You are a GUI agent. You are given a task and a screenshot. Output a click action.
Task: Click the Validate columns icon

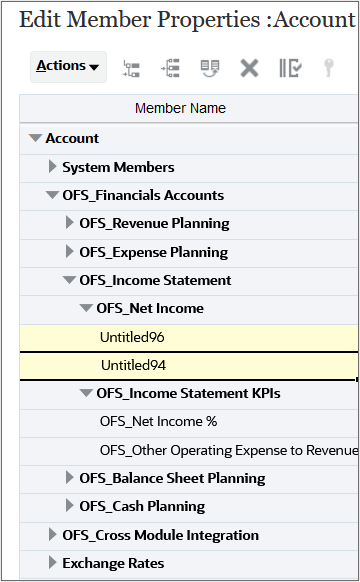[x=290, y=68]
